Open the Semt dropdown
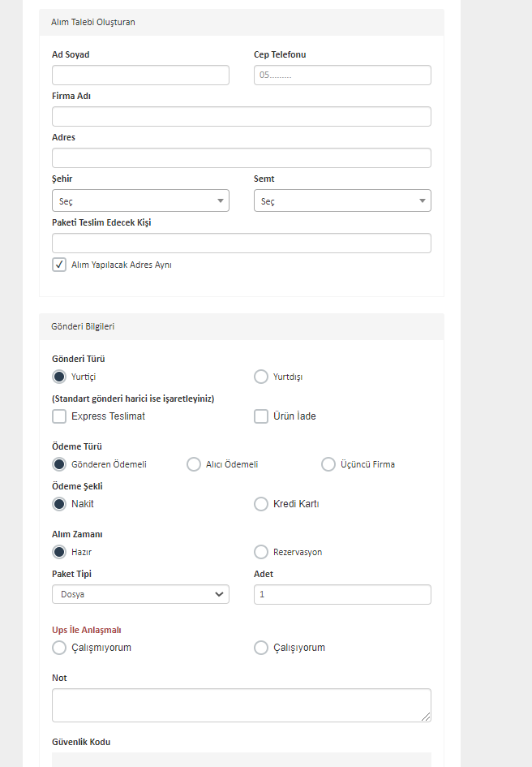The width and height of the screenshot is (532, 767). [342, 200]
